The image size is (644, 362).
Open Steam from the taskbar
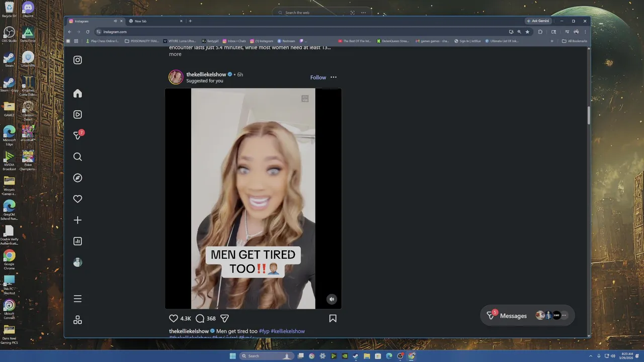(356, 356)
